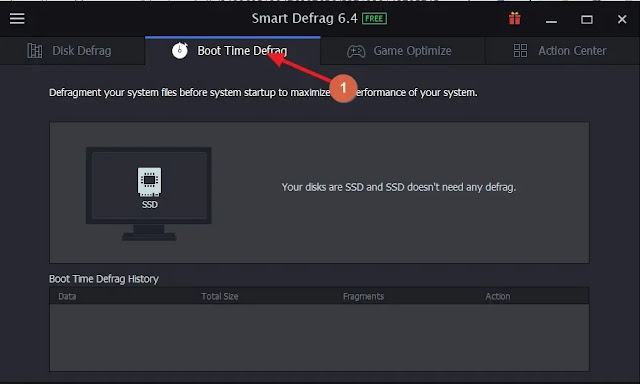Viewport: 640px width, 384px height.
Task: Click the SSD chip icon
Action: [149, 182]
